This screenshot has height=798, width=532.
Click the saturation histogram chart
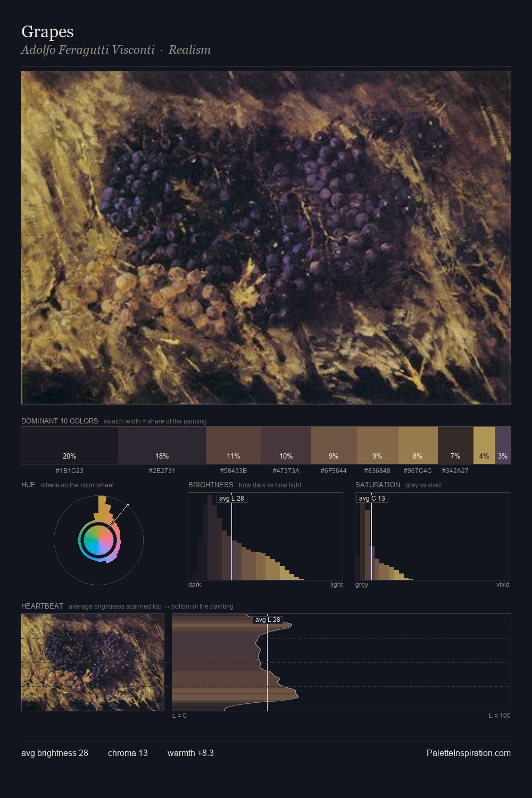point(433,536)
